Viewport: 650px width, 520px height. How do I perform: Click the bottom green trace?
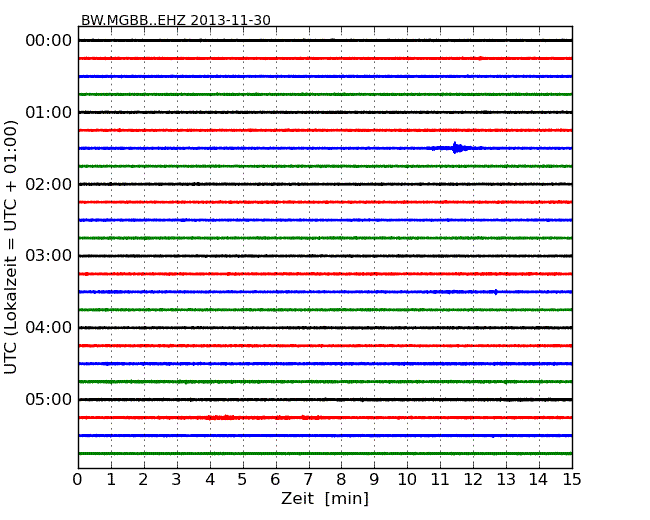tap(325, 454)
